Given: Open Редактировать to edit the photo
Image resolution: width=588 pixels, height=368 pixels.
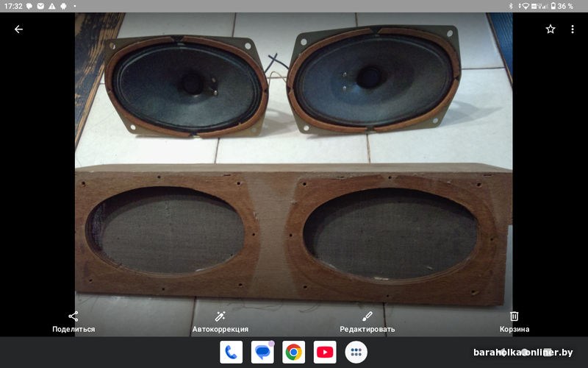Looking at the screenshot, I should 367,322.
